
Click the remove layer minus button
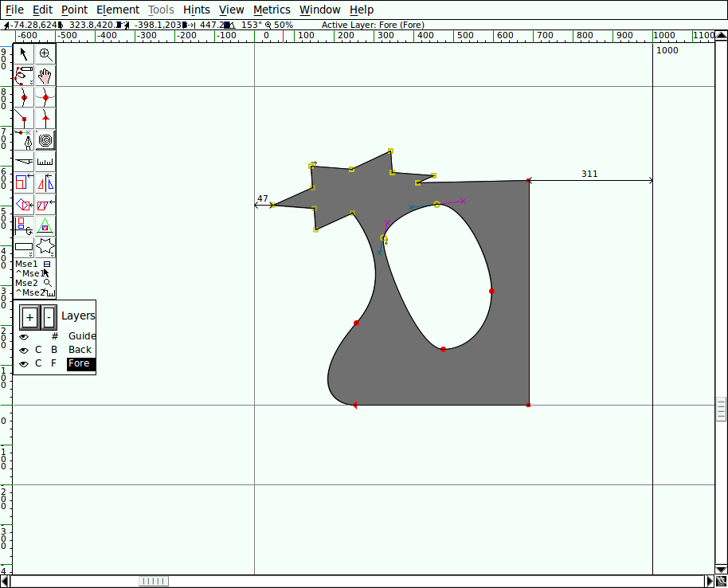pyautogui.click(x=49, y=317)
